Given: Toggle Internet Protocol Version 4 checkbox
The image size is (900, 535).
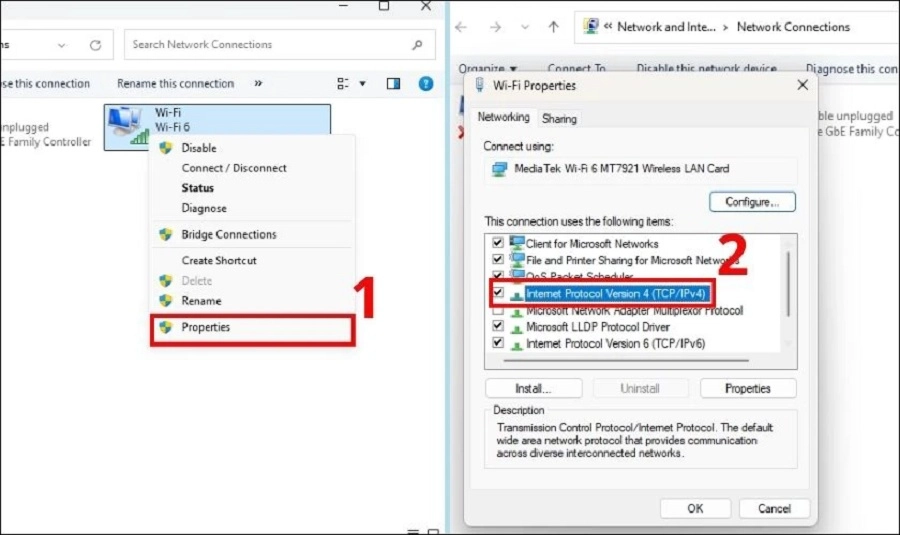Looking at the screenshot, I should tap(498, 293).
